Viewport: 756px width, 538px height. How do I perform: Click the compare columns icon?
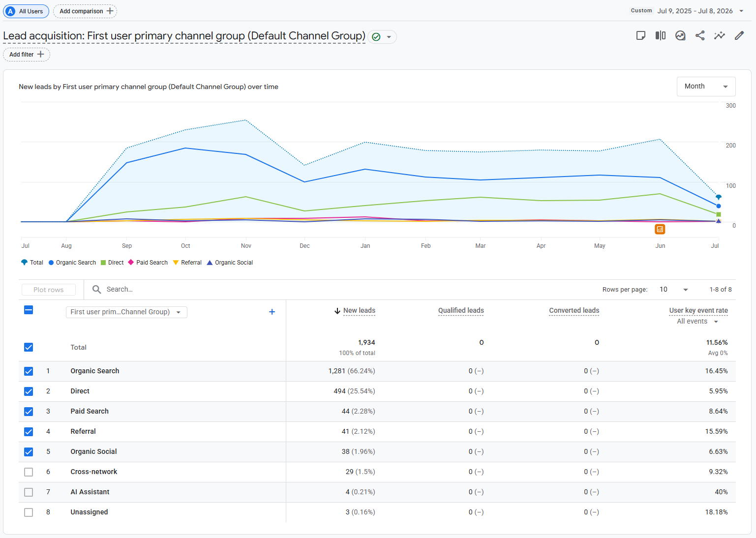tap(661, 35)
